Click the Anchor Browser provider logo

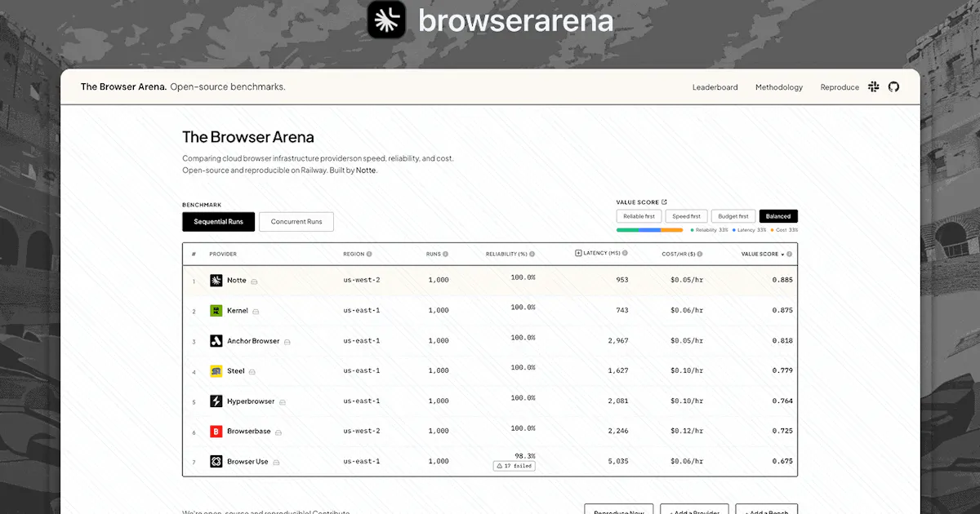click(x=216, y=341)
